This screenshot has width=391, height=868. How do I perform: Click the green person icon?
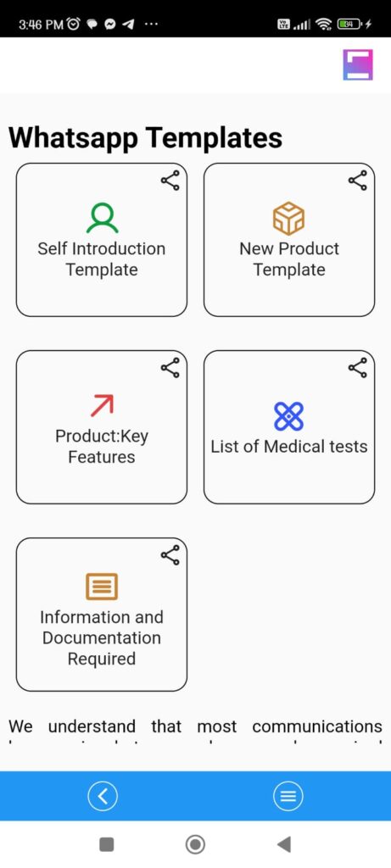[x=102, y=218]
